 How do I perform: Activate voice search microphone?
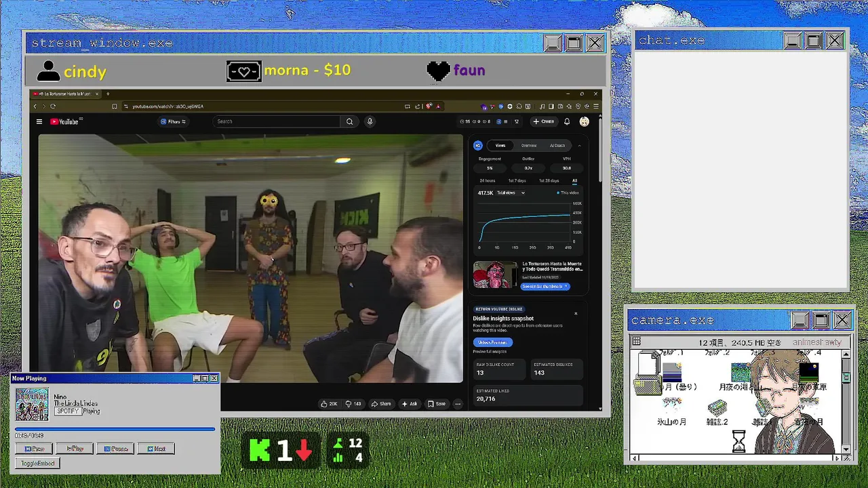[x=370, y=122]
